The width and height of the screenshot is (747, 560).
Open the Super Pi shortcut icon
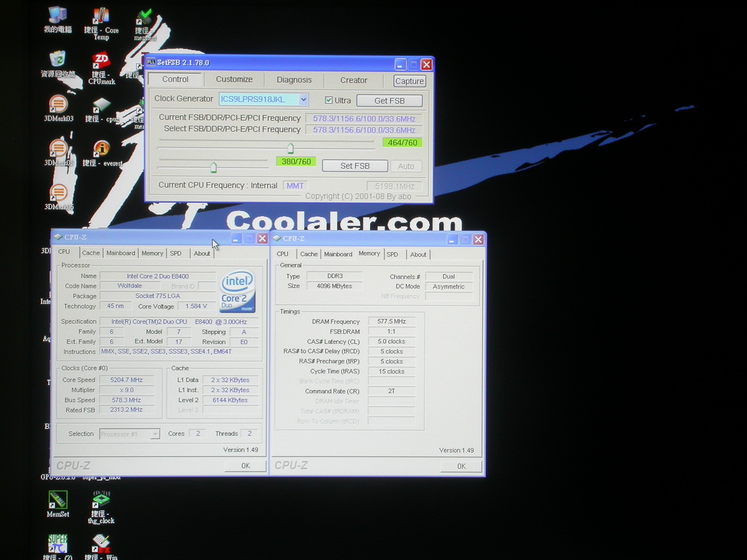pyautogui.click(x=58, y=547)
